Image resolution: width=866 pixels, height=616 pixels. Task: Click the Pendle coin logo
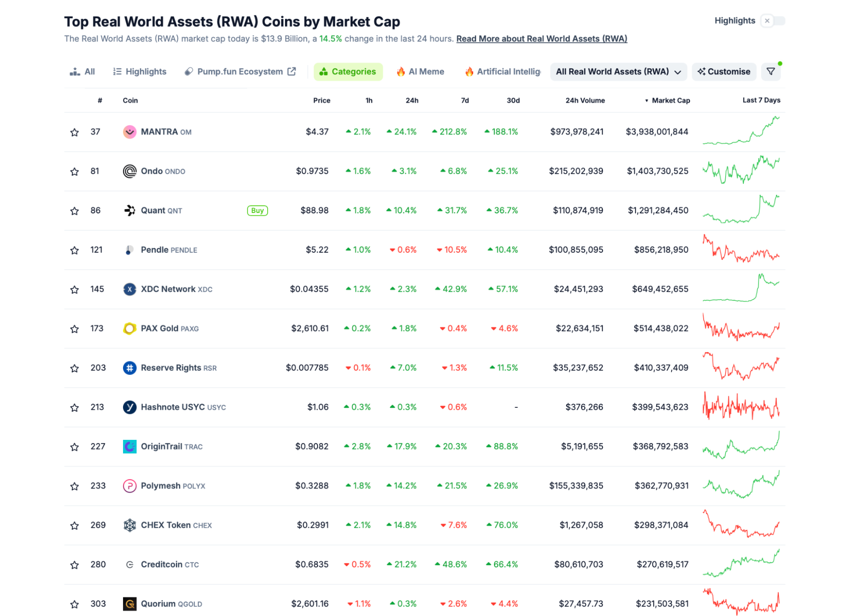130,250
